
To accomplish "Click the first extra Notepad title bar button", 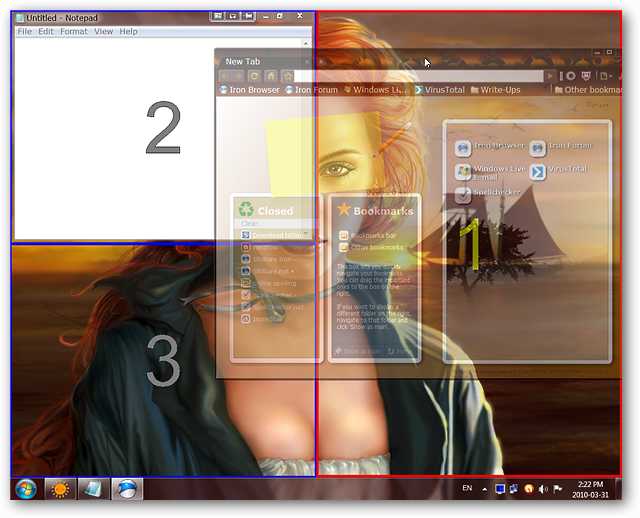I will 219,16.
